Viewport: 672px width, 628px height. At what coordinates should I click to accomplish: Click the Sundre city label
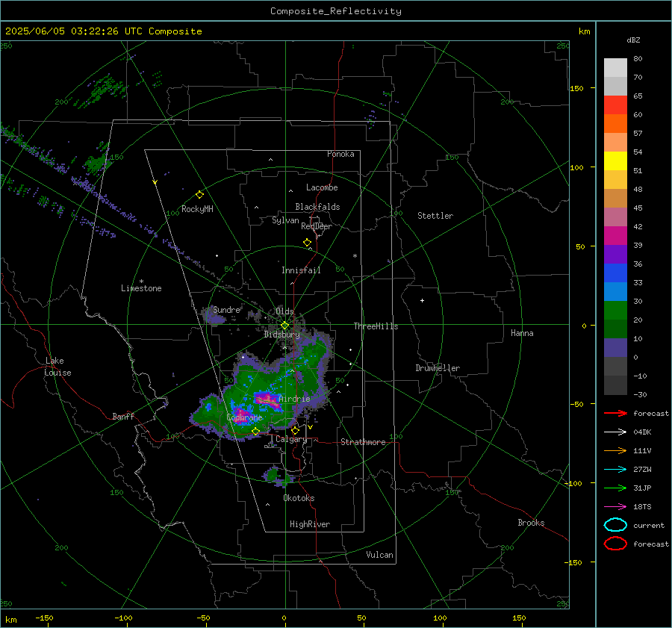pyautogui.click(x=226, y=309)
